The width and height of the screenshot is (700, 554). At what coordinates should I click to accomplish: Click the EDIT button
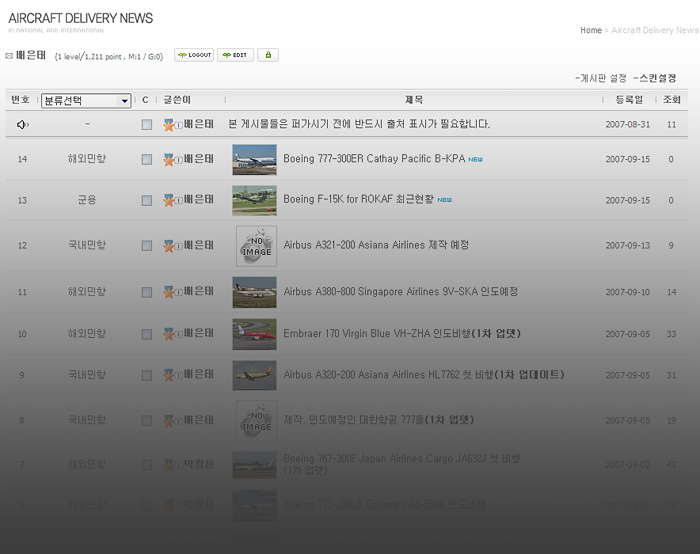tap(235, 55)
